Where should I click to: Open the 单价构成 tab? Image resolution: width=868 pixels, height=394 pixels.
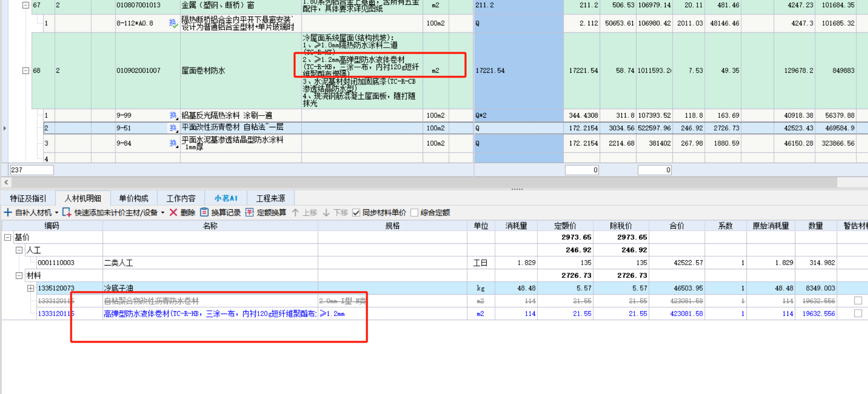coord(133,198)
